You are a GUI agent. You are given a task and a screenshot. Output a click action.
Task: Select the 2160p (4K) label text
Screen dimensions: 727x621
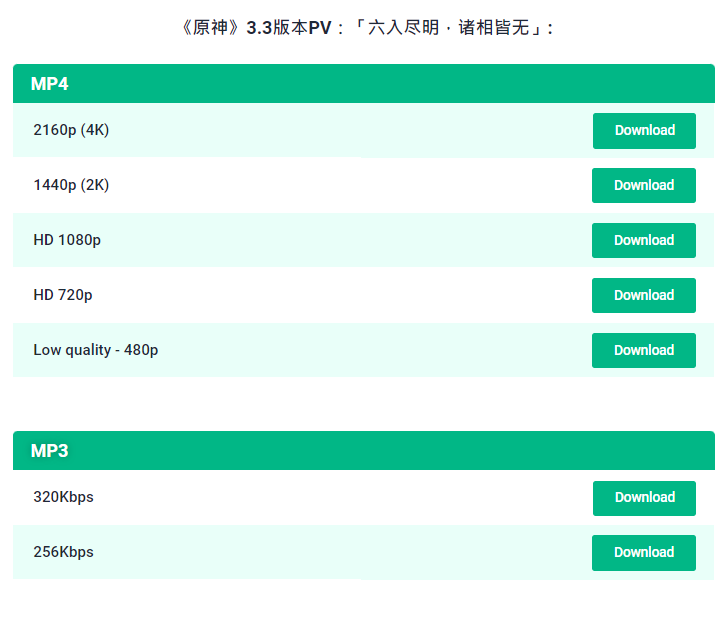[71, 130]
